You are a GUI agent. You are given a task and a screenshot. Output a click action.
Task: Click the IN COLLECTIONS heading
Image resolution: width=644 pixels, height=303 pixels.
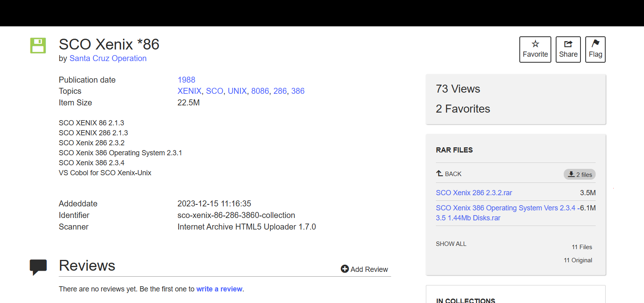tap(465, 300)
